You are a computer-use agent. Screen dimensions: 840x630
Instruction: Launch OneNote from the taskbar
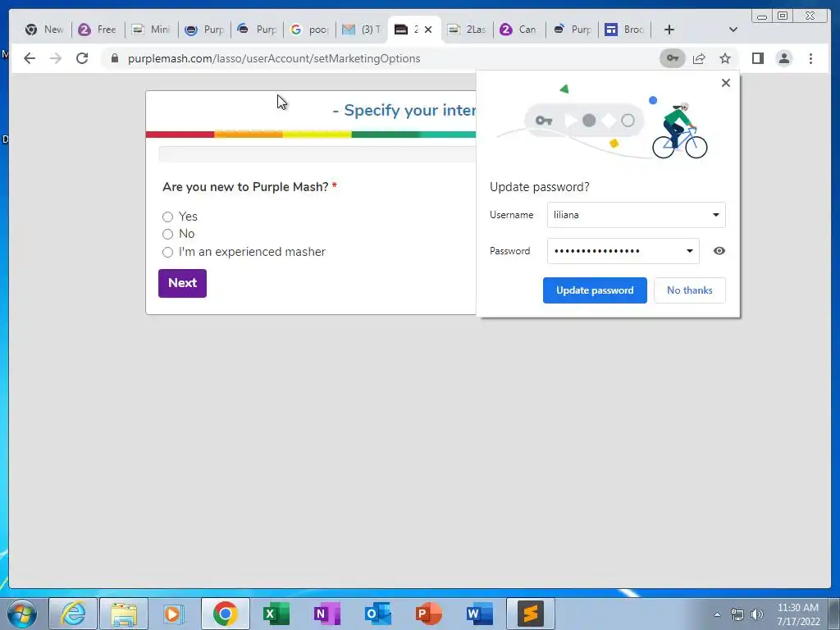[326, 614]
